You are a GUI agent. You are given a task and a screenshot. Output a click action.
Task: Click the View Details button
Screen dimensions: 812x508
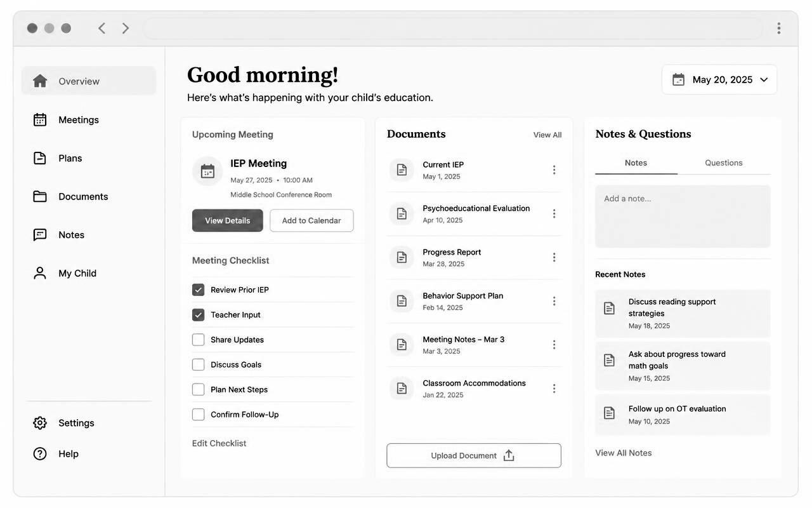click(x=228, y=220)
